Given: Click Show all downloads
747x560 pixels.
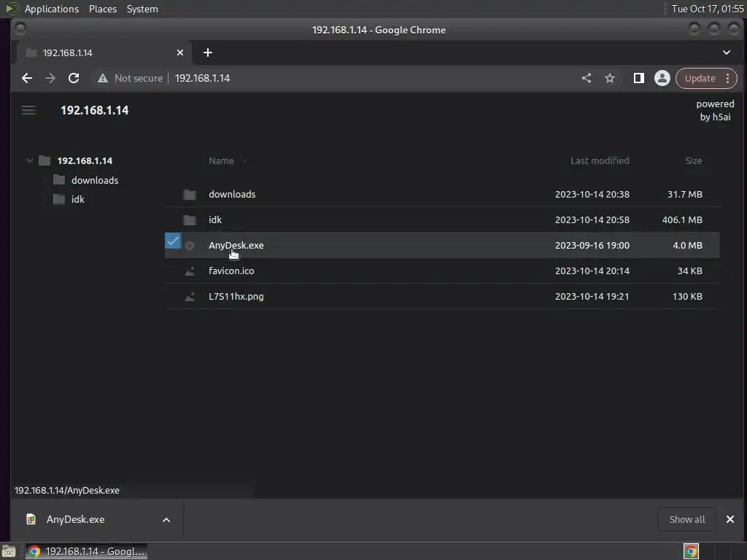Looking at the screenshot, I should coord(687,519).
